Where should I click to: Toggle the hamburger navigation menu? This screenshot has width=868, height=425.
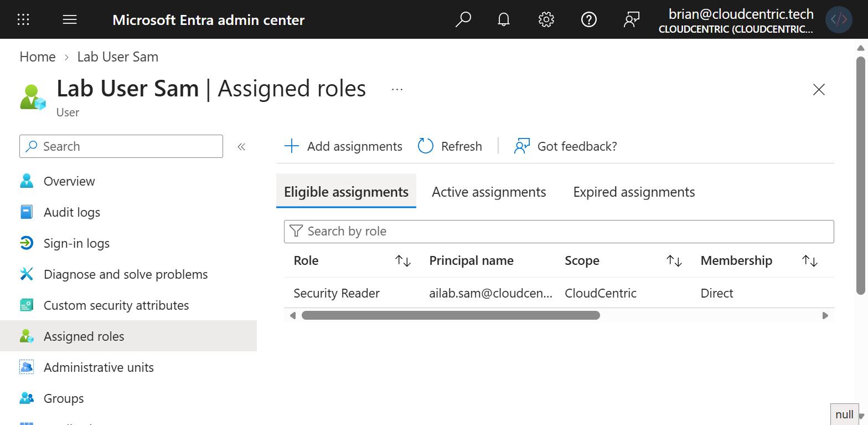click(70, 19)
